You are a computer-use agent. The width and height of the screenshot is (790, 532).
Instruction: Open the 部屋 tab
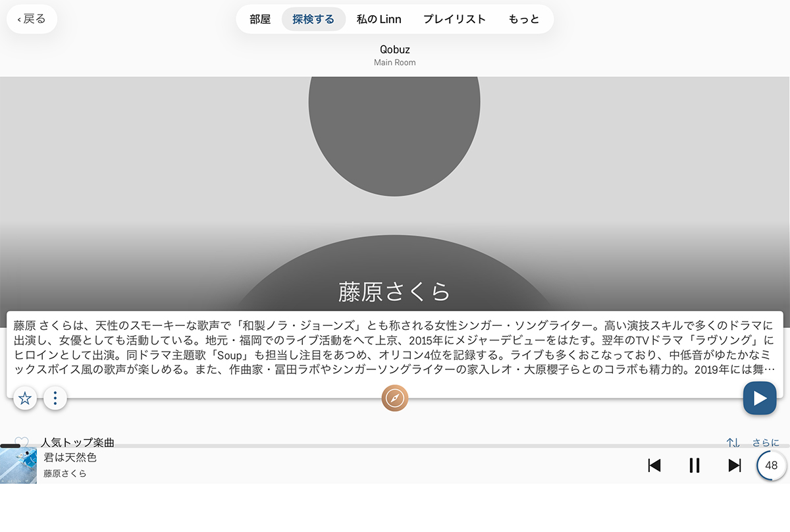pos(260,19)
